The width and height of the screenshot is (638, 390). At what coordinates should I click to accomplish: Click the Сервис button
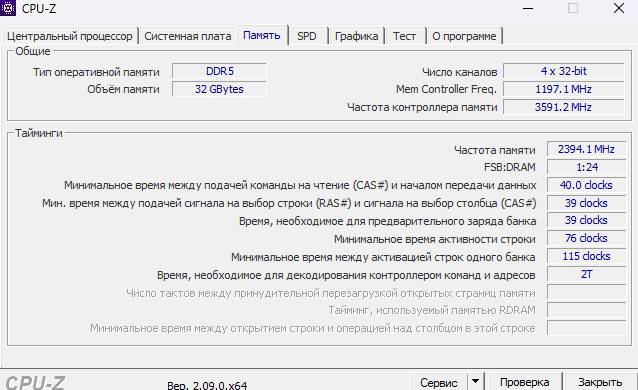[439, 382]
